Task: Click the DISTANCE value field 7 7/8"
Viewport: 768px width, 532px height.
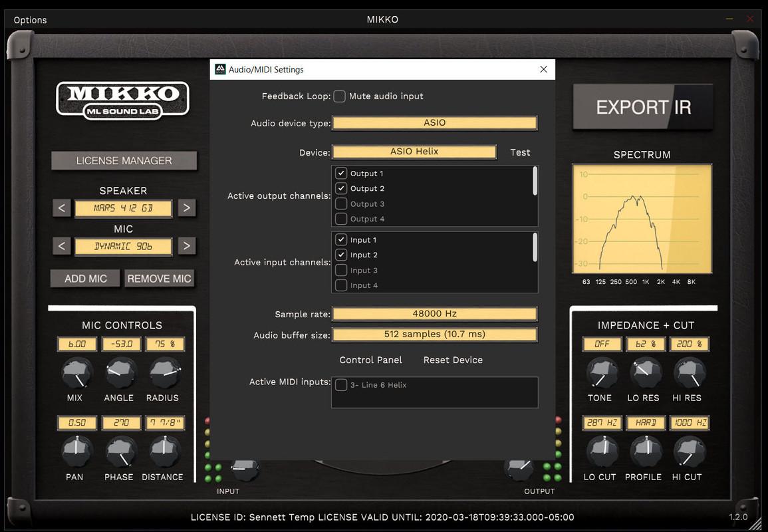Action: click(x=165, y=422)
